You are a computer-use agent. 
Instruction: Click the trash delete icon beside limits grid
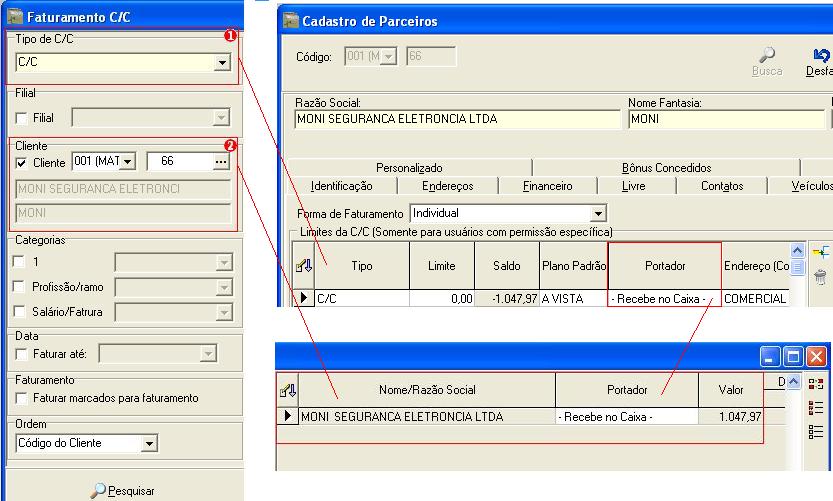pos(821,277)
